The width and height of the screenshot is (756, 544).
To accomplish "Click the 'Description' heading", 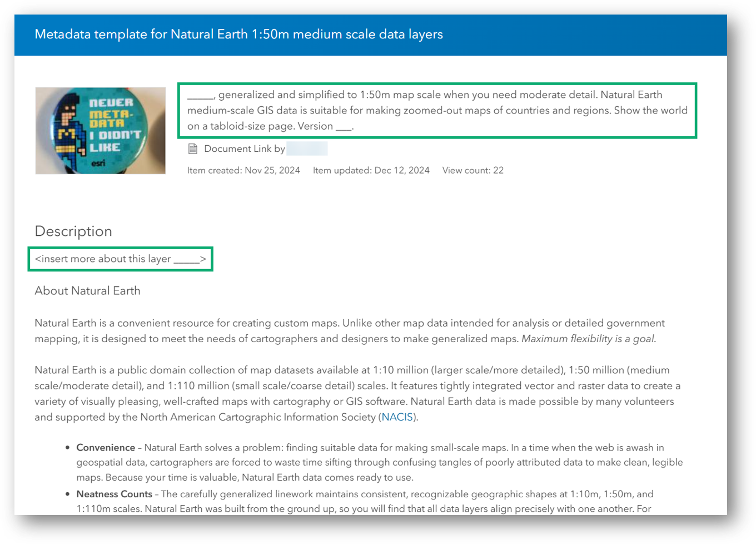I will (x=73, y=231).
